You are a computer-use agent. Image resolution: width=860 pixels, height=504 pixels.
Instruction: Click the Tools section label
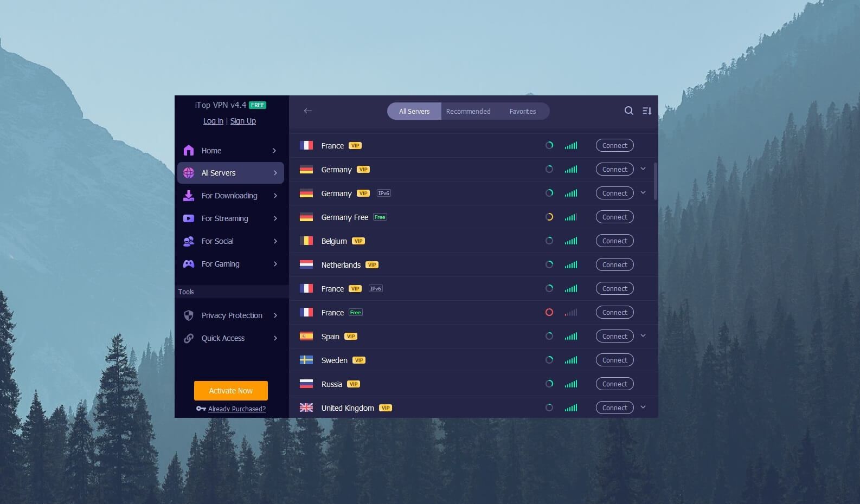(186, 292)
